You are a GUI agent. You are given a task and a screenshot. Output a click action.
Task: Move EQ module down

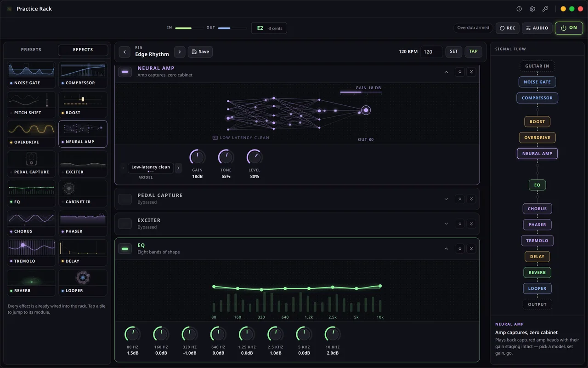point(471,249)
